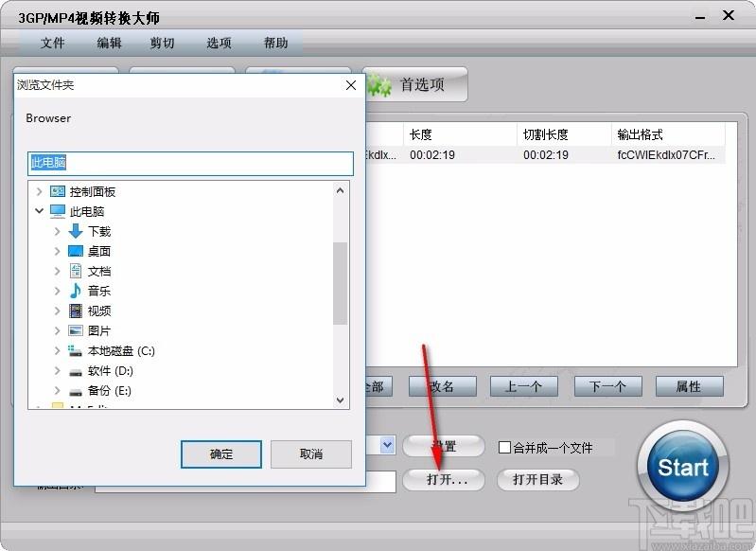Cancel the folder dialog with 取消

click(311, 454)
